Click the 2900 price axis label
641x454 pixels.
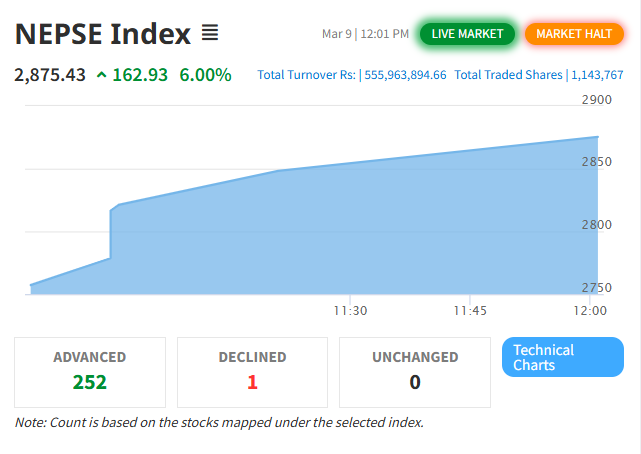pos(596,100)
